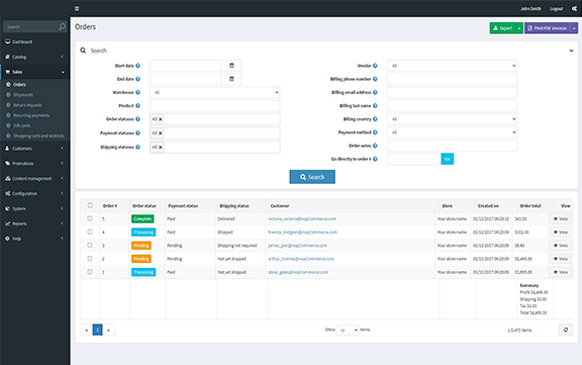Expand the Customers sidebar menu
The width and height of the screenshot is (582, 365).
click(x=35, y=149)
